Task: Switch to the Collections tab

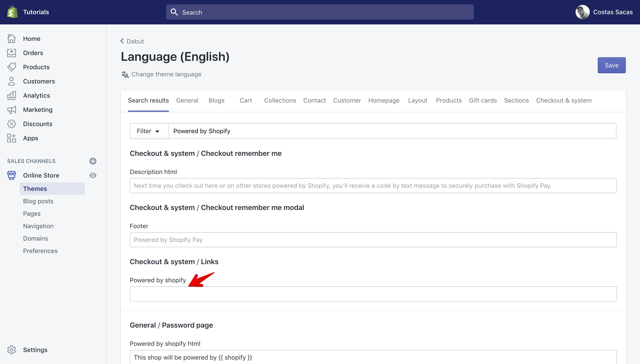Action: [280, 101]
